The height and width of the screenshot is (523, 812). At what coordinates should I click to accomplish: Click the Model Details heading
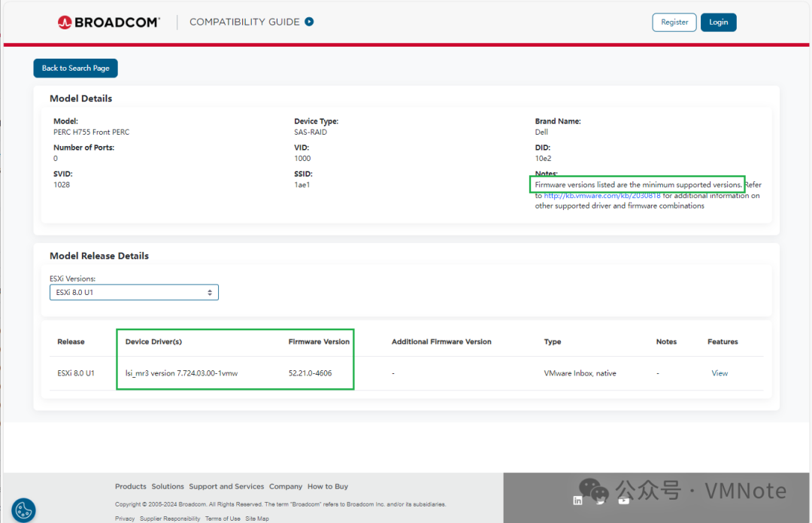point(80,99)
